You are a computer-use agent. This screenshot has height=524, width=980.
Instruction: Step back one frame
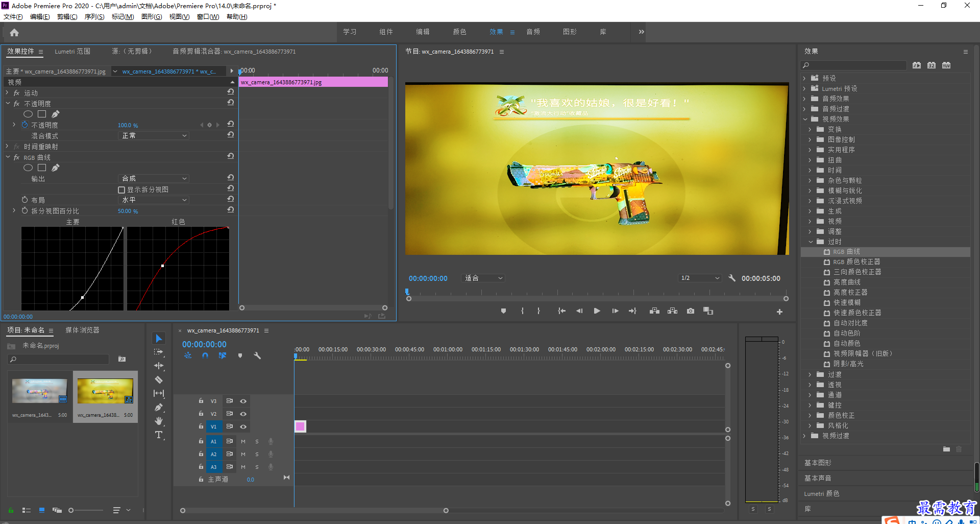point(579,311)
